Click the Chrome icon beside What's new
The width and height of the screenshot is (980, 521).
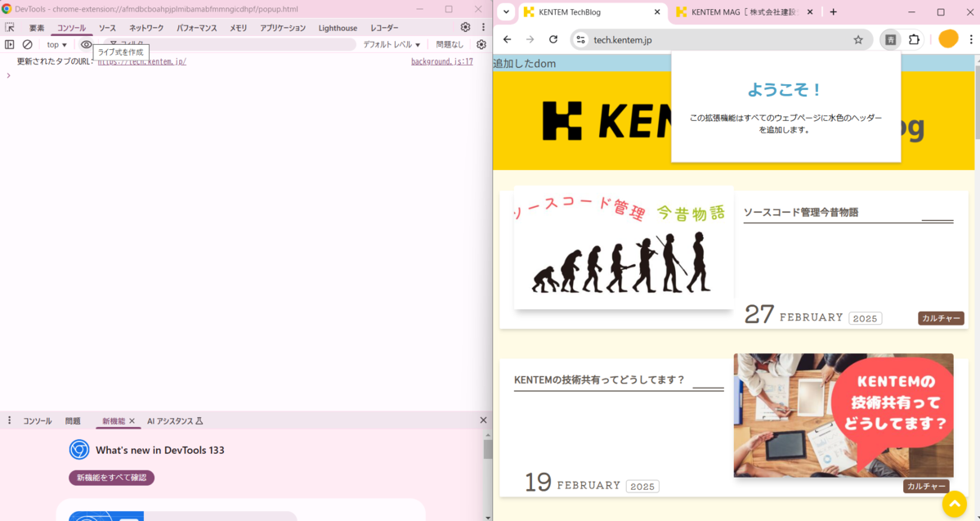[x=78, y=450]
